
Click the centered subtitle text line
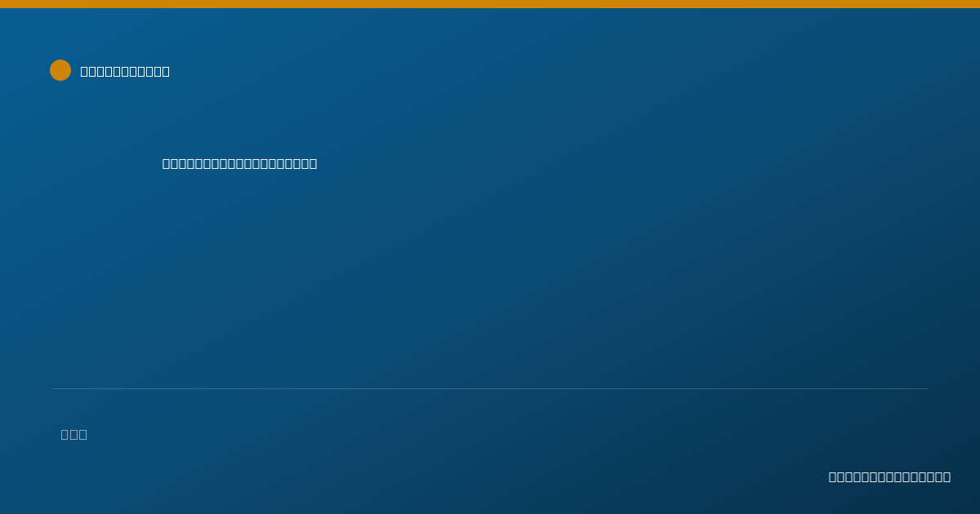coord(239,163)
